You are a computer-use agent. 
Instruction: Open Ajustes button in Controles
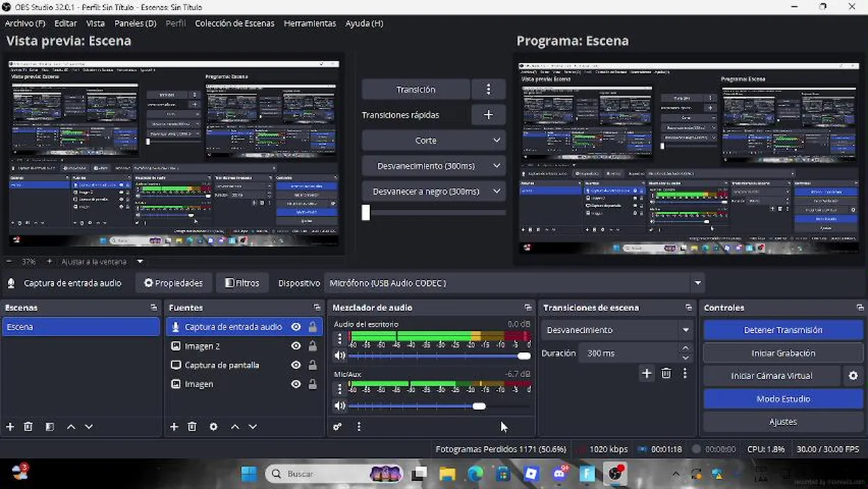pyautogui.click(x=783, y=422)
